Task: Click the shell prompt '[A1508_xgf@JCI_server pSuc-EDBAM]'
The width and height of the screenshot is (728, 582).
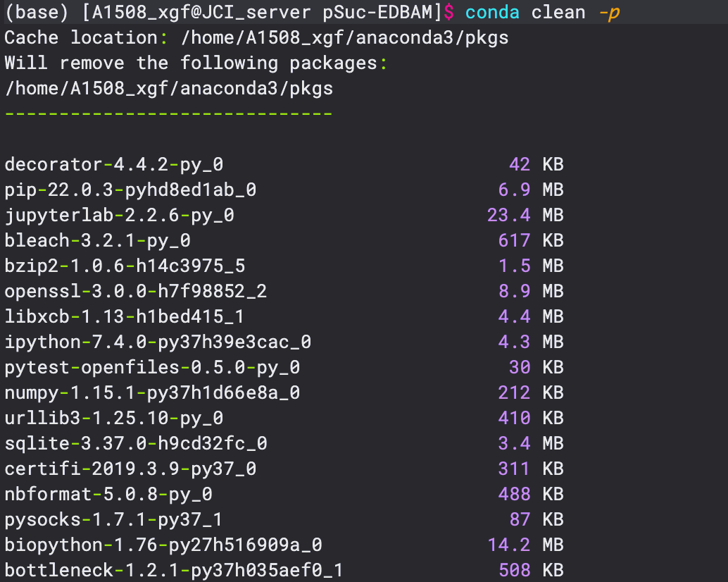Action: point(262,13)
